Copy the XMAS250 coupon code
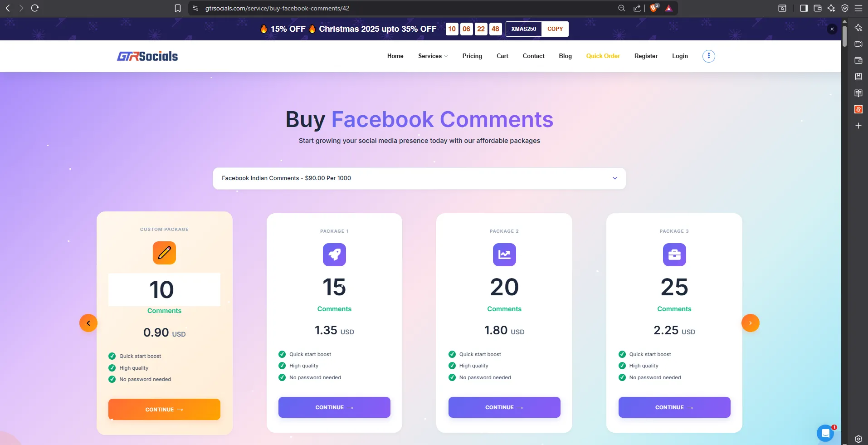 click(555, 29)
